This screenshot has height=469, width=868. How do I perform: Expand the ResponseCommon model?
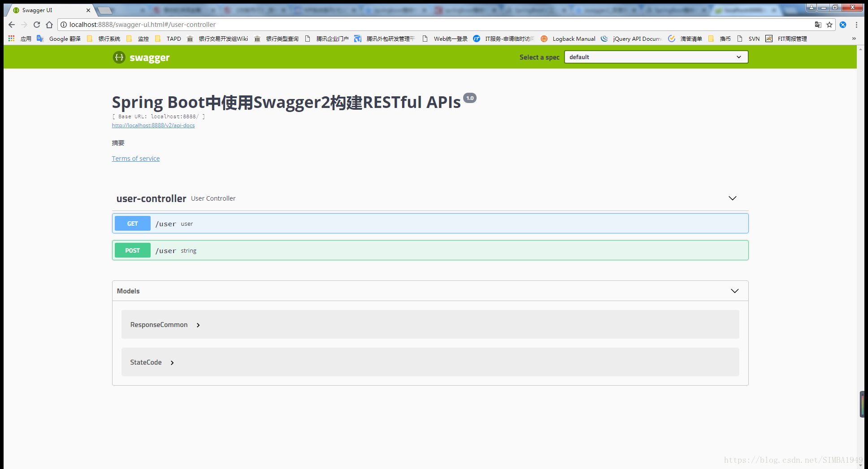(165, 325)
